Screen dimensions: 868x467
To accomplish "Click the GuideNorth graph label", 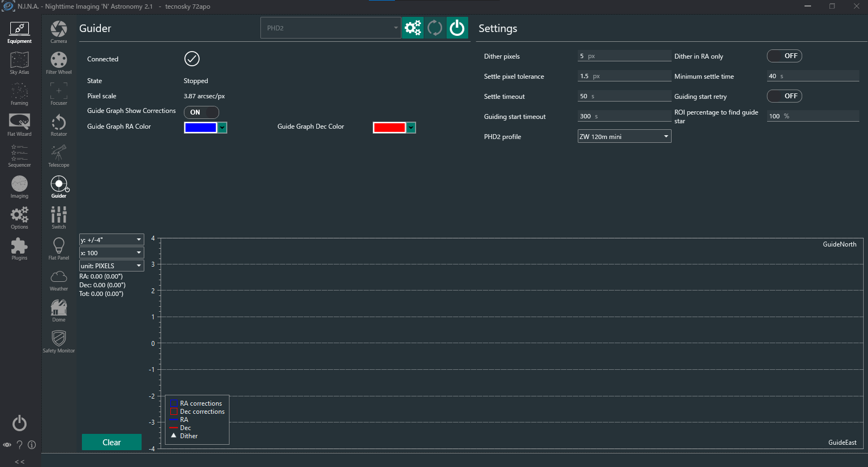I will coord(840,244).
